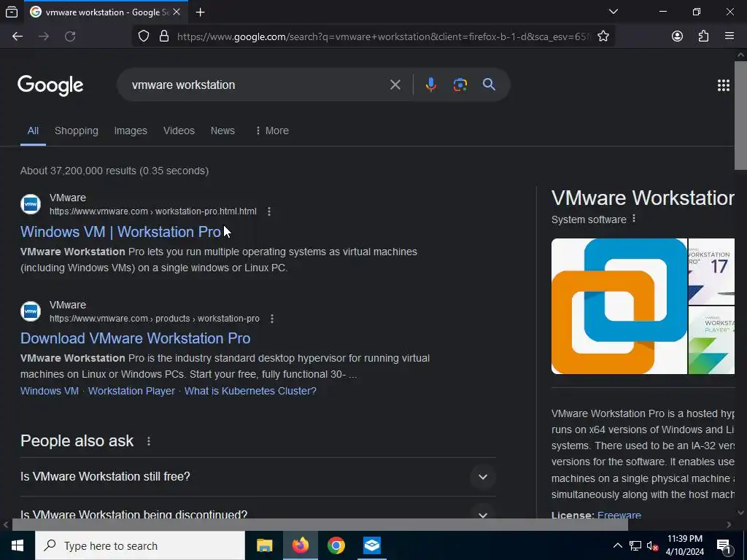The width and height of the screenshot is (747, 560).
Task: Open the large VMware logo thumbnail
Action: [619, 306]
